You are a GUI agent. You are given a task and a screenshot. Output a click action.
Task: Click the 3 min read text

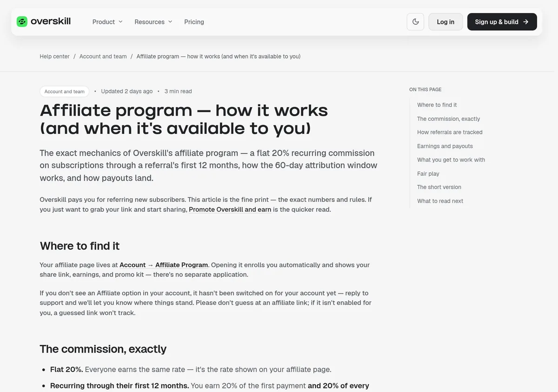[178, 91]
